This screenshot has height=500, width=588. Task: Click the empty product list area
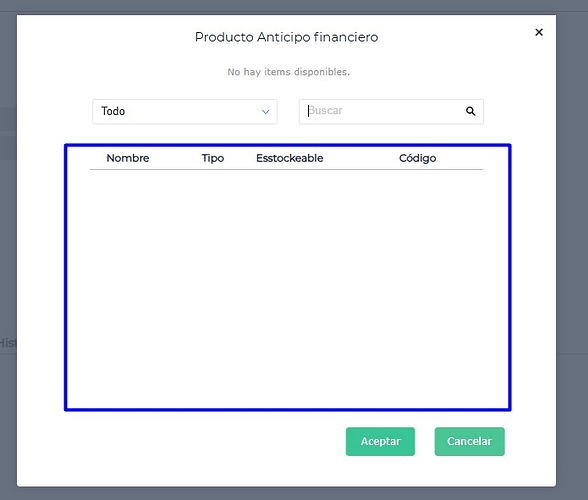[x=287, y=289]
